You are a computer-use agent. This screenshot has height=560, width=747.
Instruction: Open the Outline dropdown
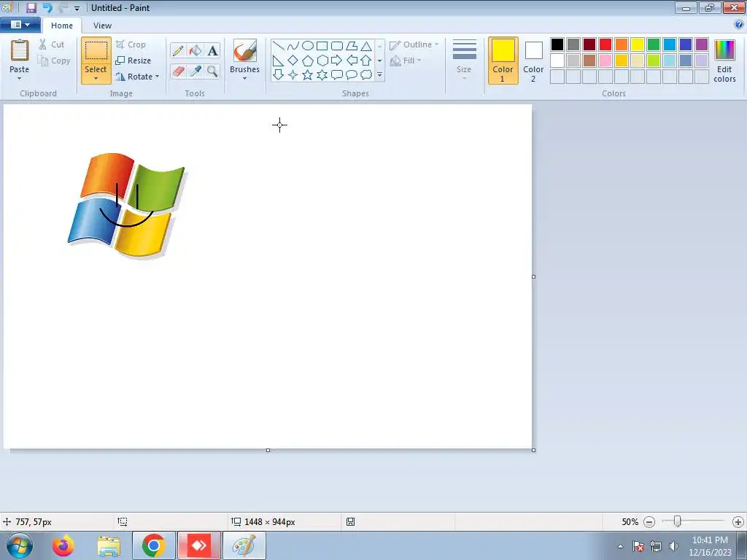(x=414, y=44)
